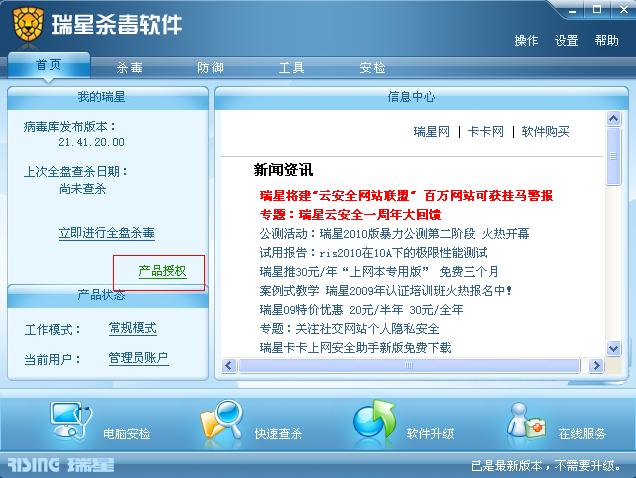Click 尚未查杀 last scan status

coord(82,189)
